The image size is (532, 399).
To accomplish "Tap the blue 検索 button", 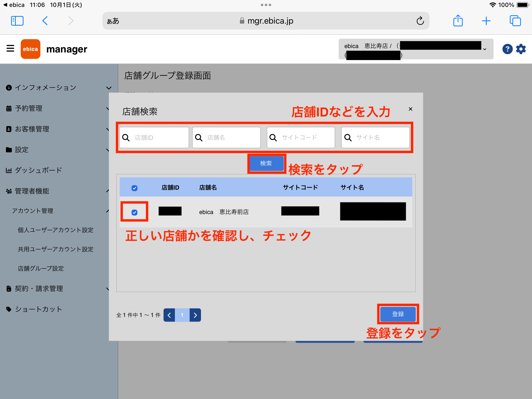I will (266, 164).
